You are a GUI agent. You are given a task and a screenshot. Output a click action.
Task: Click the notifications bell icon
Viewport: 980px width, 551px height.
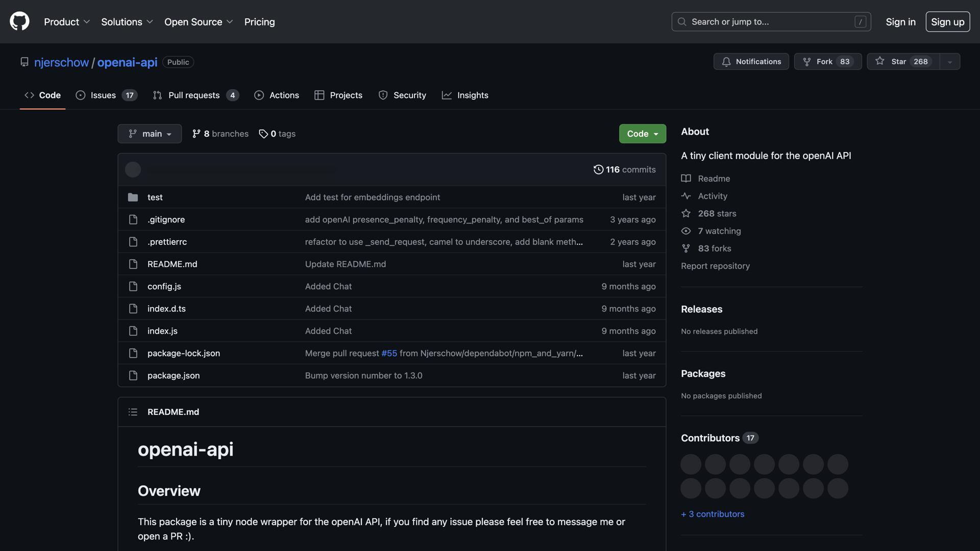[x=727, y=61]
